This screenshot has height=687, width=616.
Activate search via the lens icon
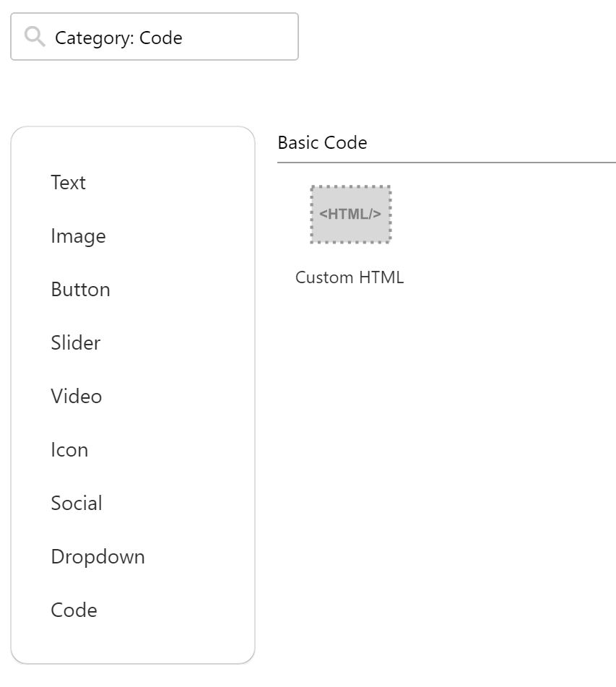pos(35,36)
